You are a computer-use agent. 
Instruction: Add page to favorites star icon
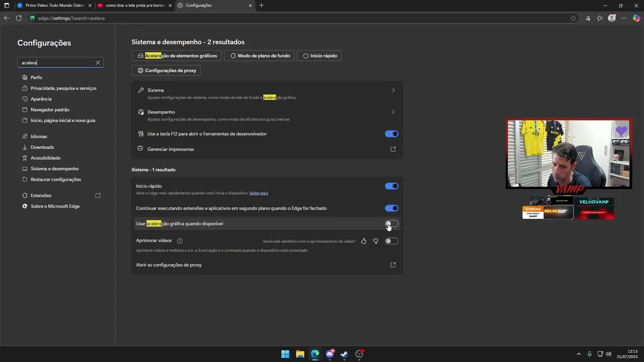[573, 18]
